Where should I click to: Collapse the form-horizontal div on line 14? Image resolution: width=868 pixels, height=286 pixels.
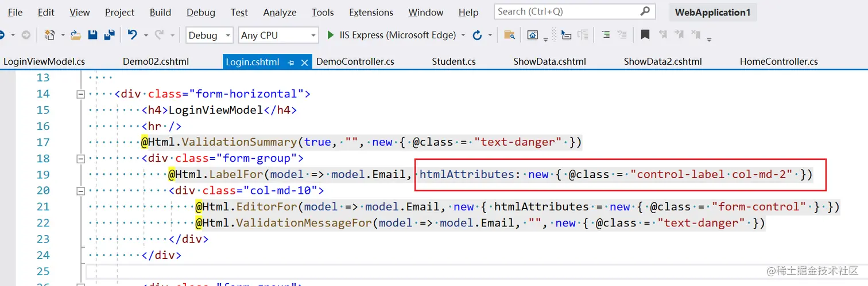(x=80, y=94)
